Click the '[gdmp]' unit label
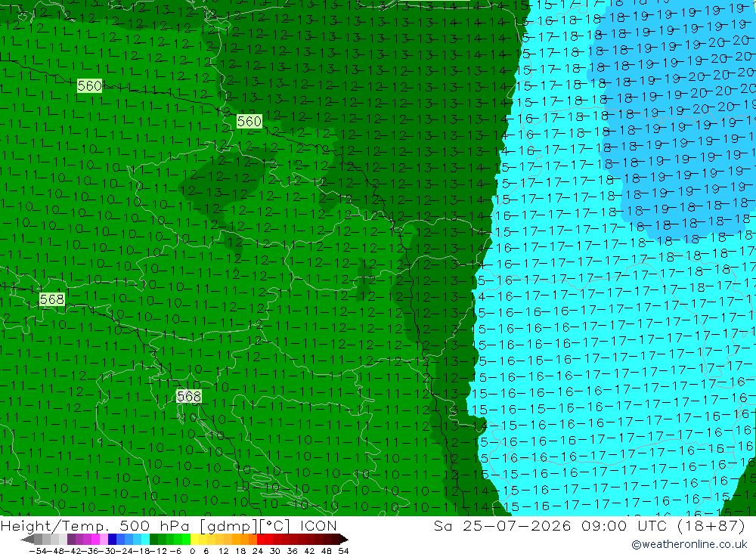 pyautogui.click(x=228, y=525)
